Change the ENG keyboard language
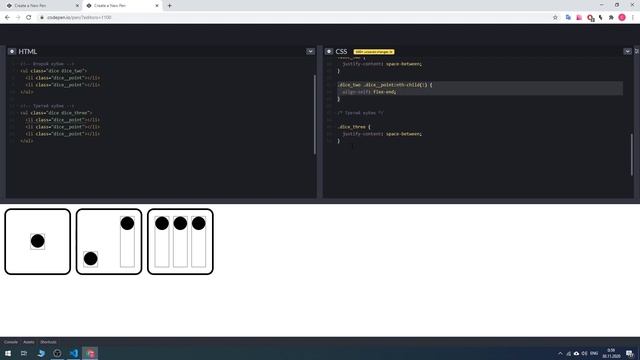 click(594, 353)
